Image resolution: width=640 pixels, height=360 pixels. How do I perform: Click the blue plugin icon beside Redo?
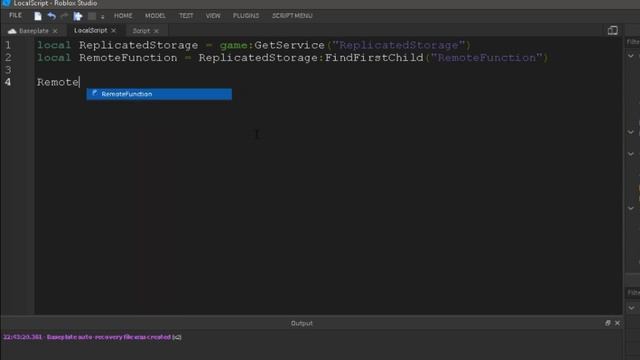[x=78, y=16]
